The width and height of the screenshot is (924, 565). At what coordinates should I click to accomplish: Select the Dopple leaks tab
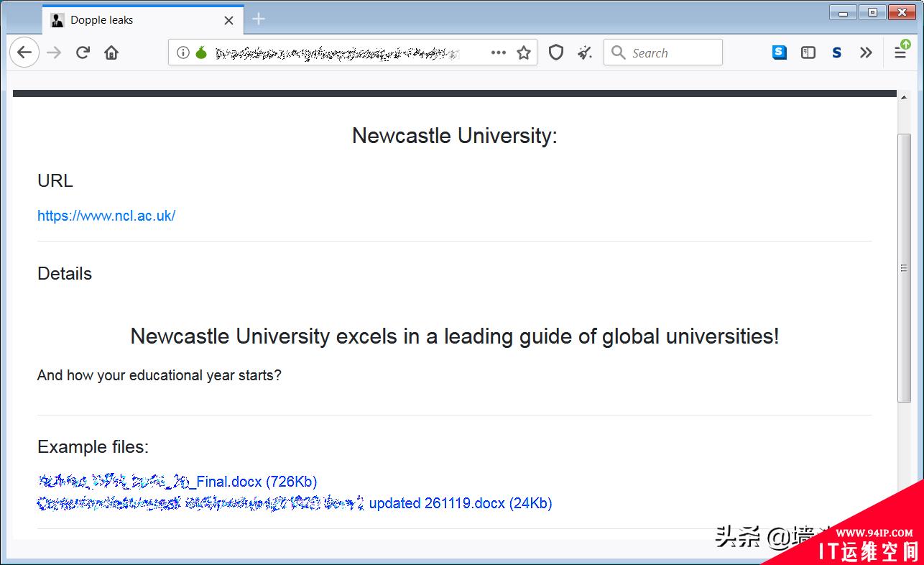click(143, 20)
